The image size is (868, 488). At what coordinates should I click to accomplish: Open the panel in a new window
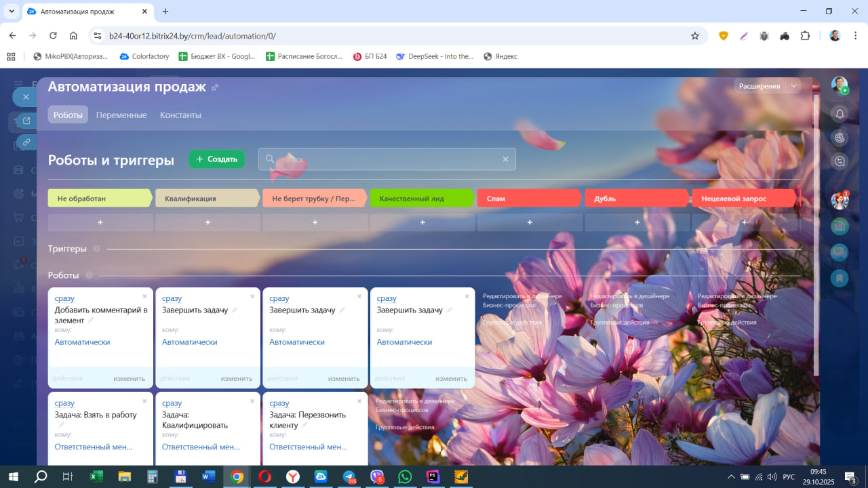click(x=26, y=121)
